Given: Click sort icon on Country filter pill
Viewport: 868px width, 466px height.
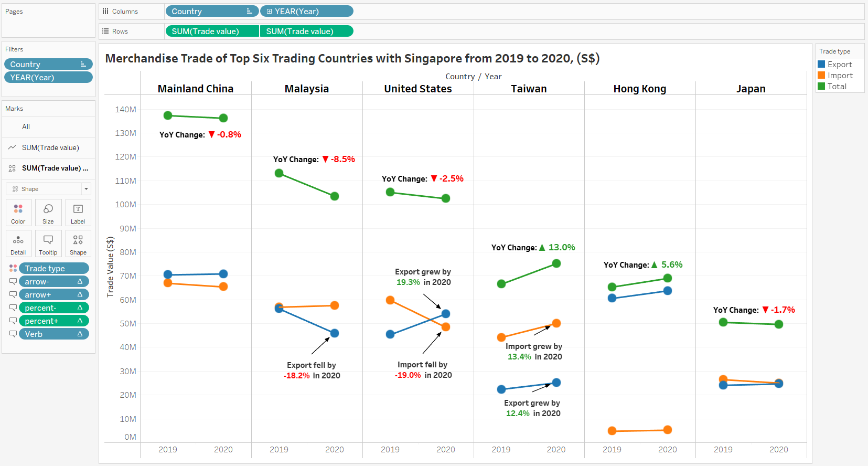Looking at the screenshot, I should pos(83,64).
